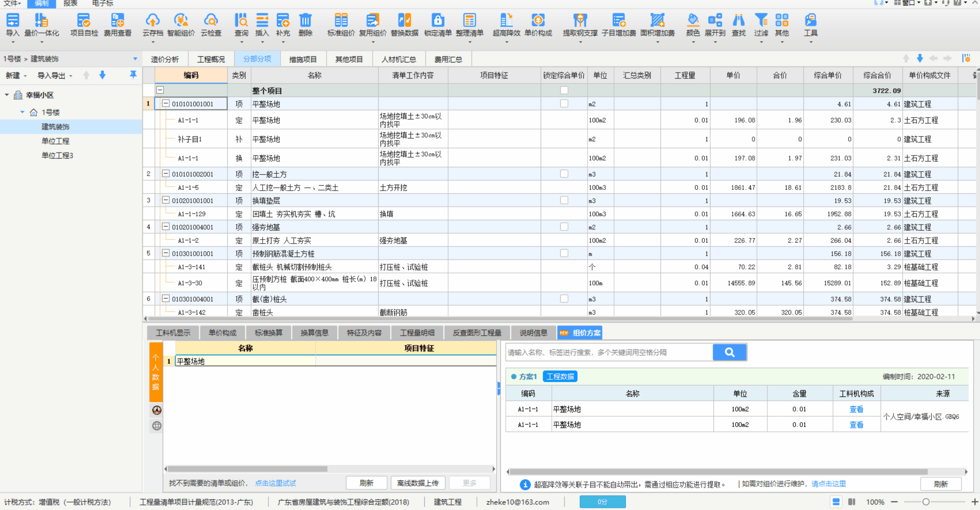
Task: Check lock price box for 截(凿)桩头
Action: point(564,299)
